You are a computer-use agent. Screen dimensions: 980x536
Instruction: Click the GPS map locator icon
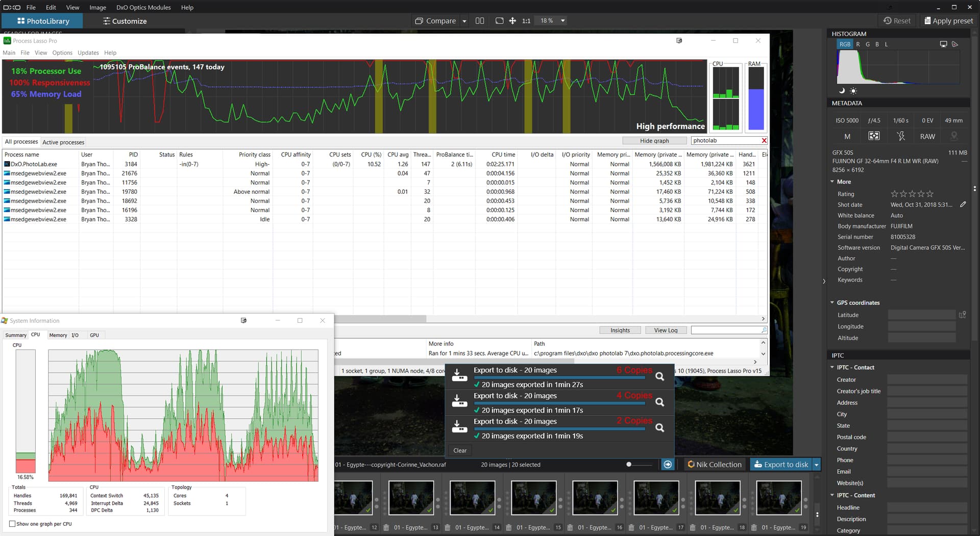962,315
